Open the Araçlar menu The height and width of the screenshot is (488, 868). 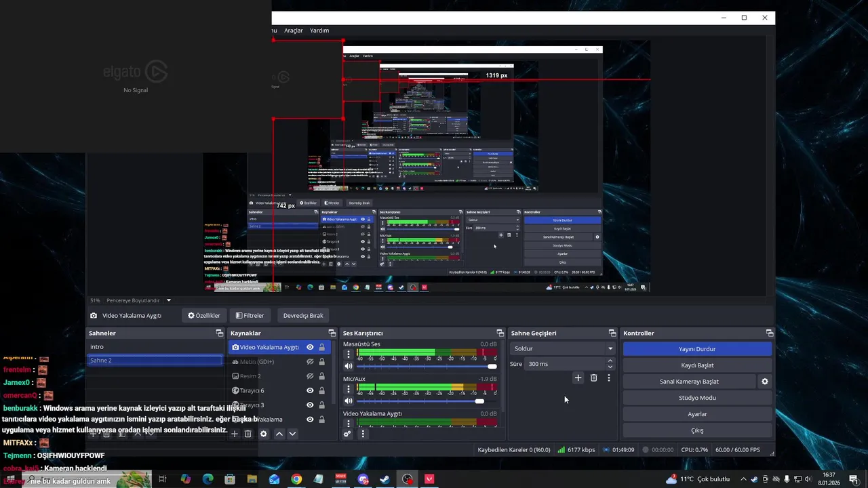[293, 30]
